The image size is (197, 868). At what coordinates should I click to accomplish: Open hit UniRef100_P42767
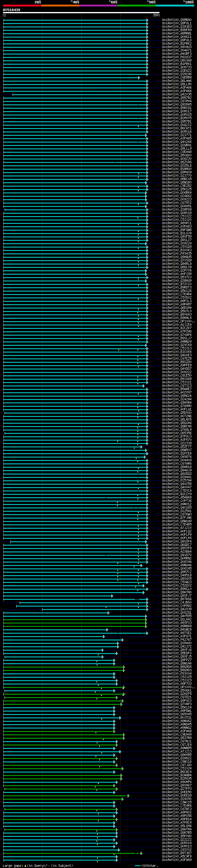tap(177, 640)
